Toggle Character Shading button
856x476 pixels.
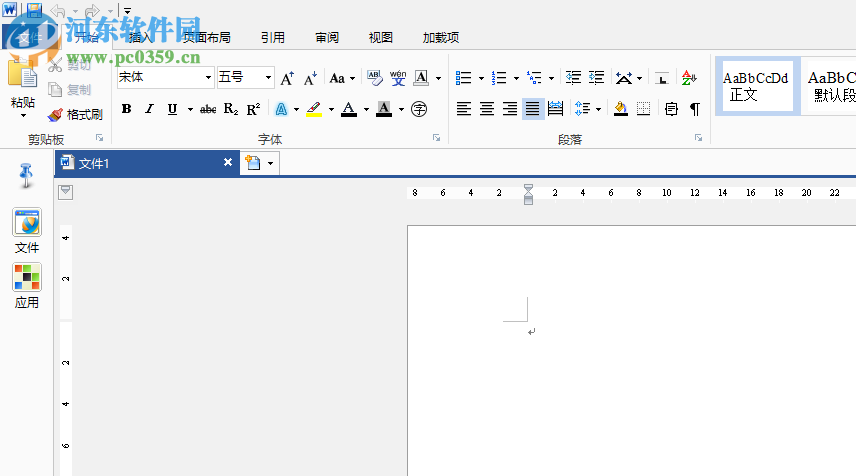(x=384, y=109)
